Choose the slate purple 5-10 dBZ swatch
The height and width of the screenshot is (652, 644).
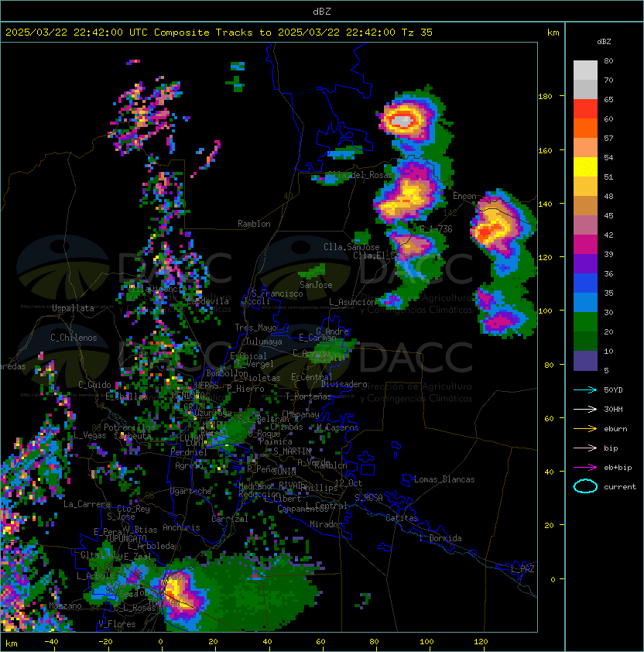(585, 361)
